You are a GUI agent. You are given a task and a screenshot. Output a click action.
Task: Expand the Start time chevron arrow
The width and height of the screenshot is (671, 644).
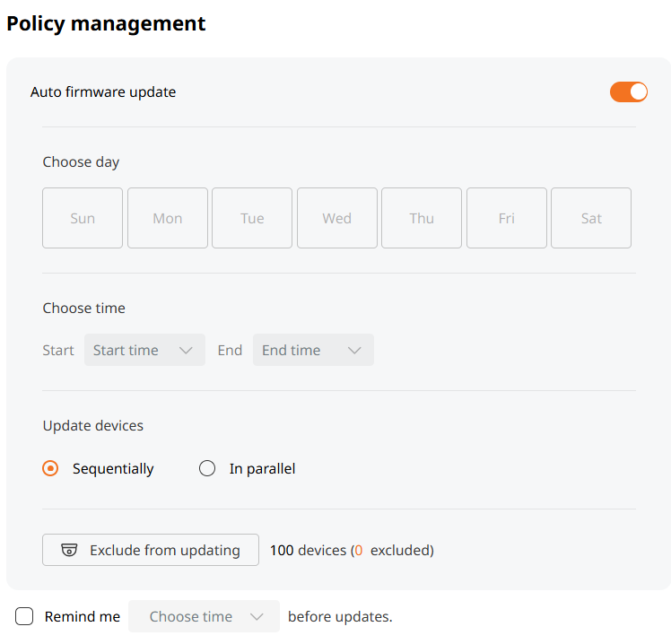coord(186,350)
